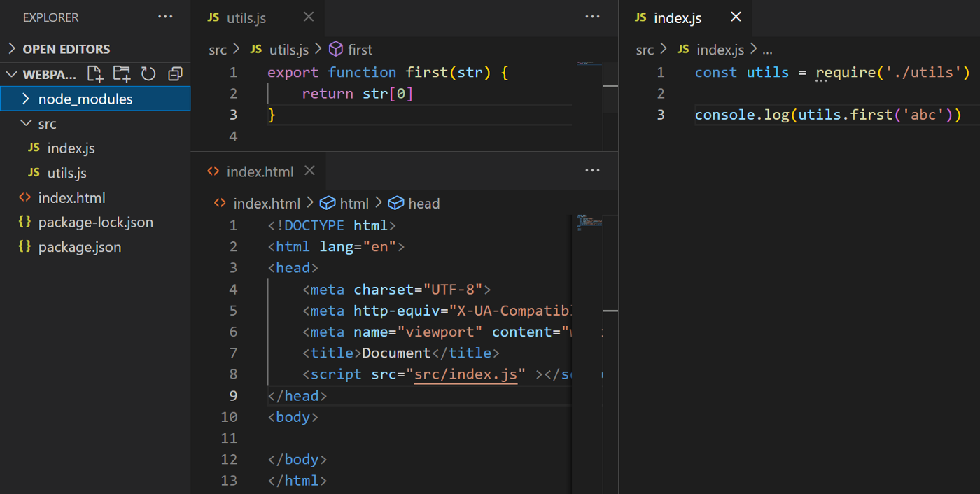This screenshot has height=494, width=980.
Task: Collapse the WEBPA... workspace folder section
Action: pos(11,74)
